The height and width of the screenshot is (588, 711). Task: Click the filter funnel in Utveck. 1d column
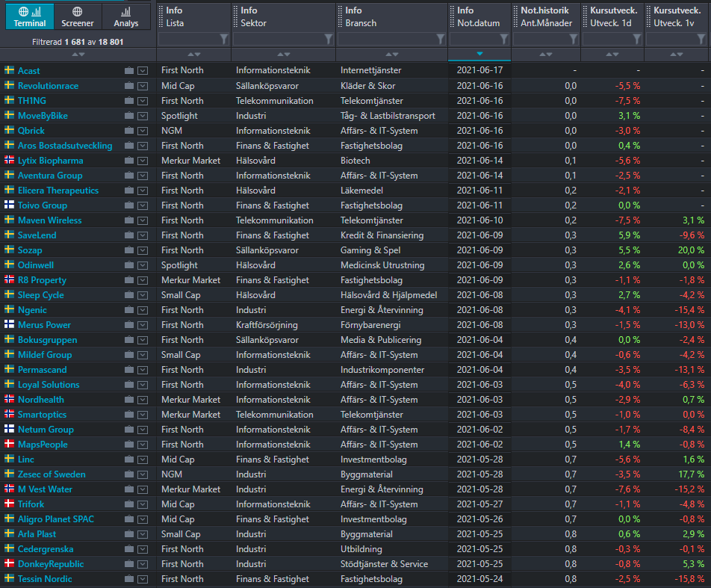[637, 40]
